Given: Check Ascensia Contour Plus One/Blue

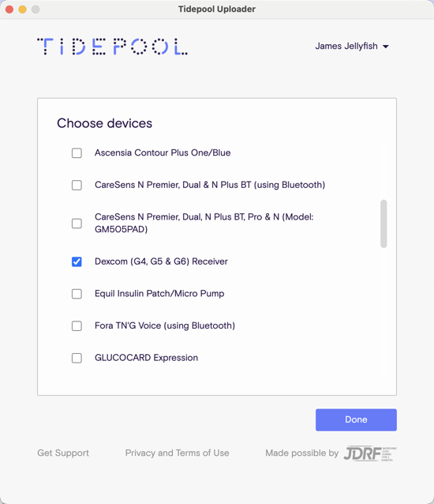Looking at the screenshot, I should (x=77, y=153).
